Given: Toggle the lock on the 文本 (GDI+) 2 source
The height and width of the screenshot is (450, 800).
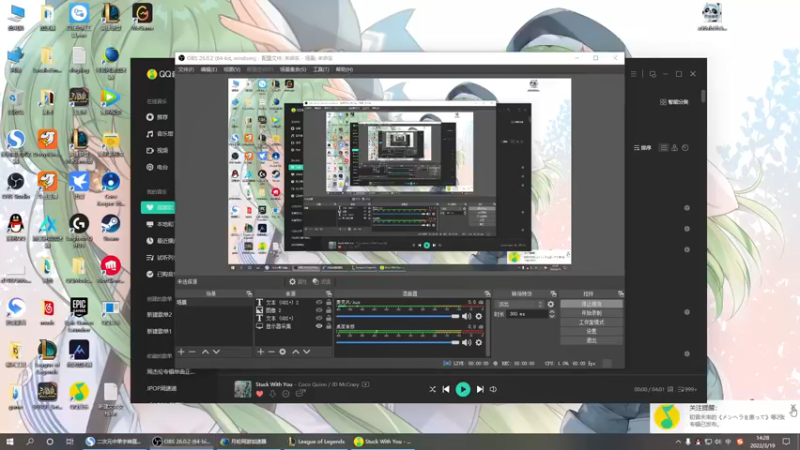Looking at the screenshot, I should click(329, 303).
